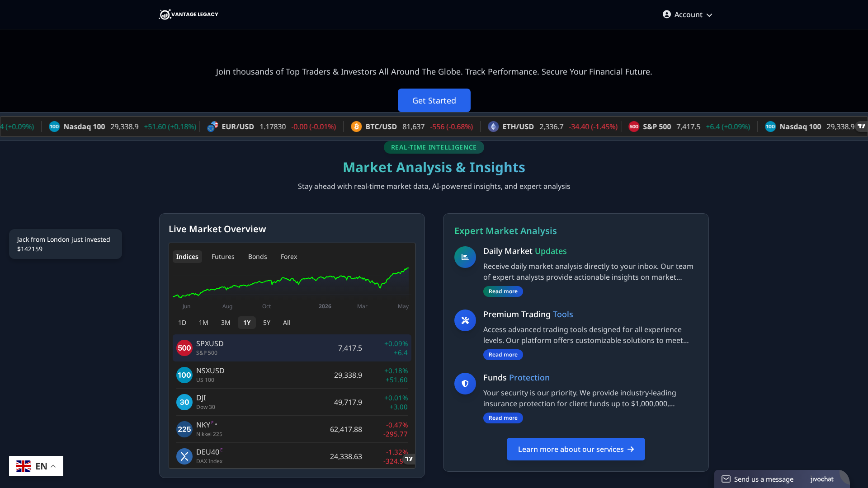
Task: Click the DJI price 49,717.9
Action: [348, 402]
